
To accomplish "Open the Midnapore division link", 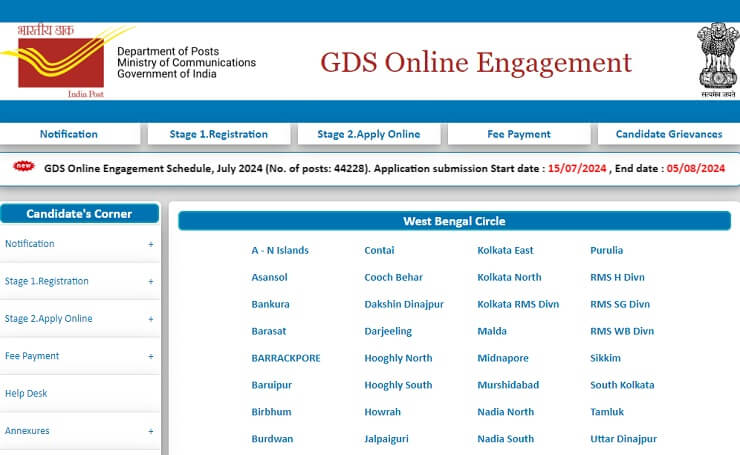I will point(503,358).
